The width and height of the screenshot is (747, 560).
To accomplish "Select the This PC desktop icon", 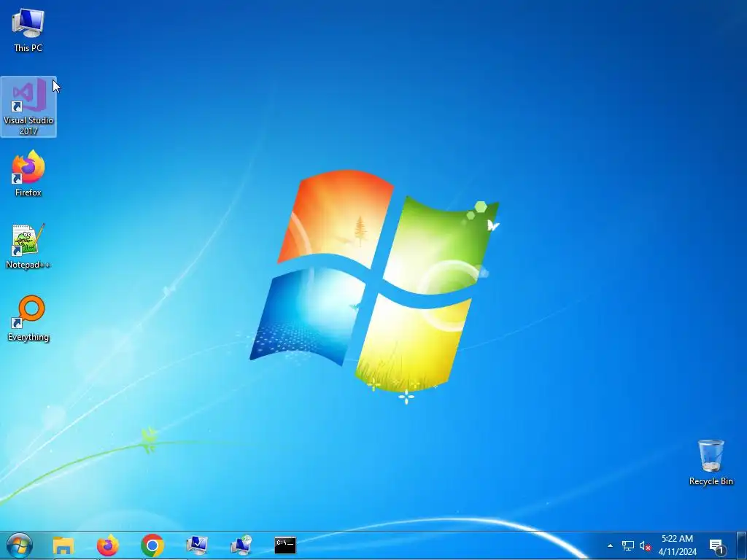I will coord(28,30).
